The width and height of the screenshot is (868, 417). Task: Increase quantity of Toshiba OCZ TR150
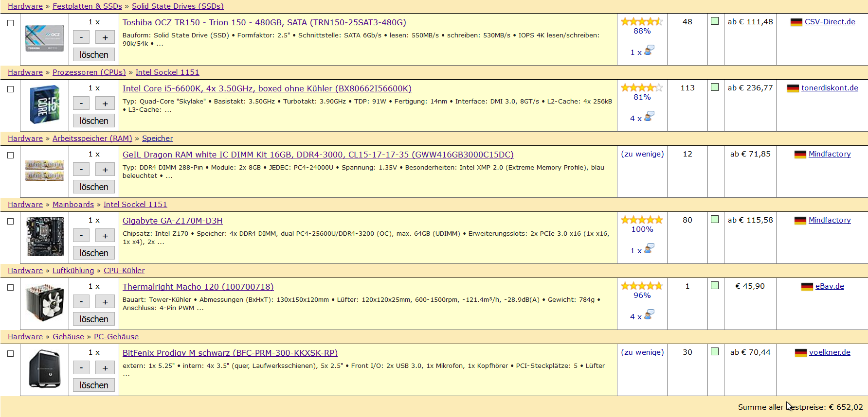click(105, 37)
